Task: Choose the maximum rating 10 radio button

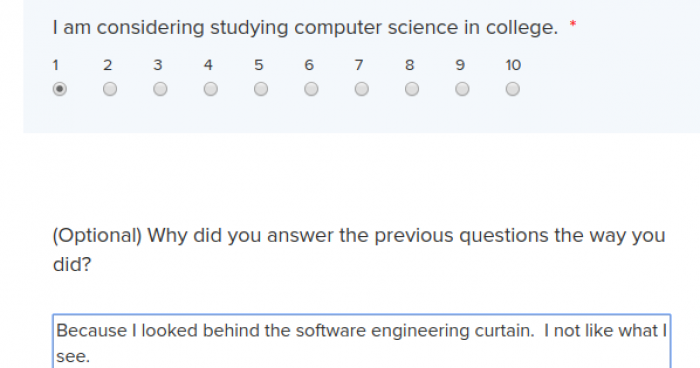Action: point(512,89)
